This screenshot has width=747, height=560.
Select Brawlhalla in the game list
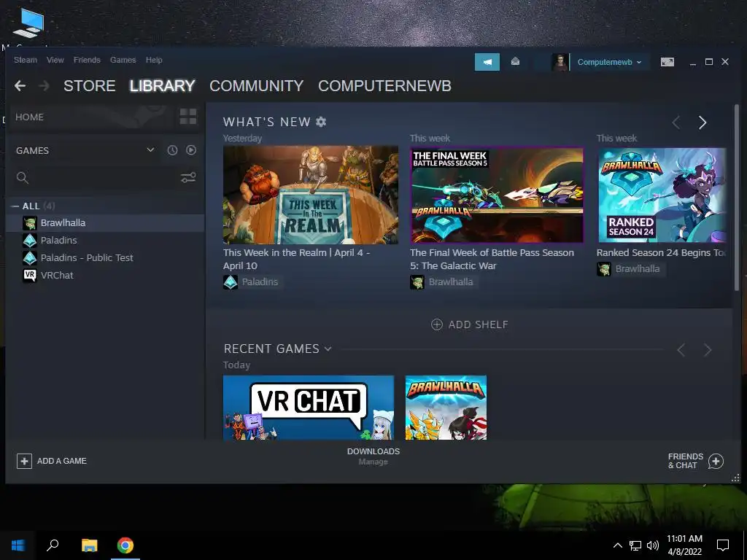click(x=105, y=223)
